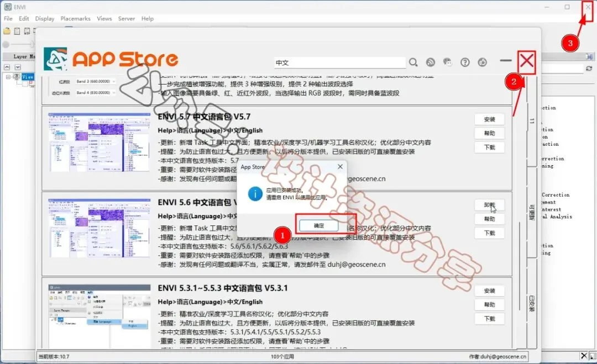Click the Layer Manager panel header
The image size is (597, 364).
[x=19, y=56]
